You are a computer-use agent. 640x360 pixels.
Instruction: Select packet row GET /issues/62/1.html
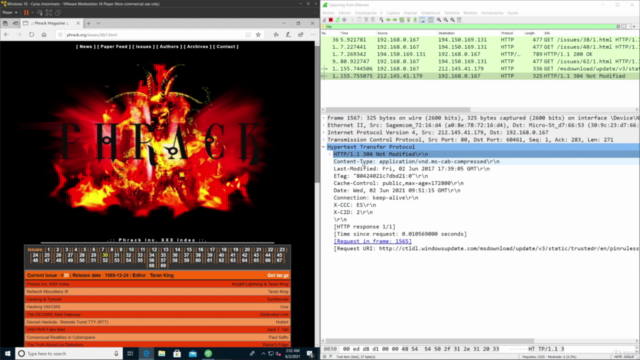tap(480, 62)
